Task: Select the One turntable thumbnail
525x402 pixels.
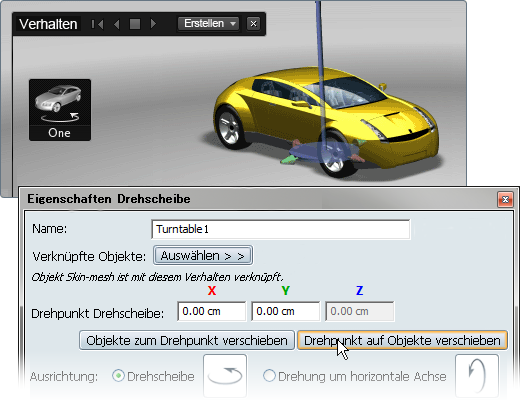Action: pos(60,110)
